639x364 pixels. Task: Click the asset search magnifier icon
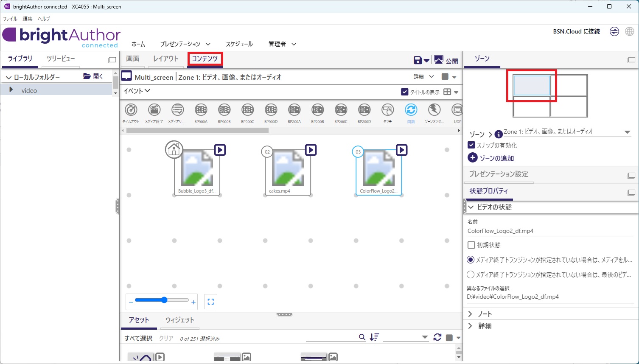click(362, 337)
